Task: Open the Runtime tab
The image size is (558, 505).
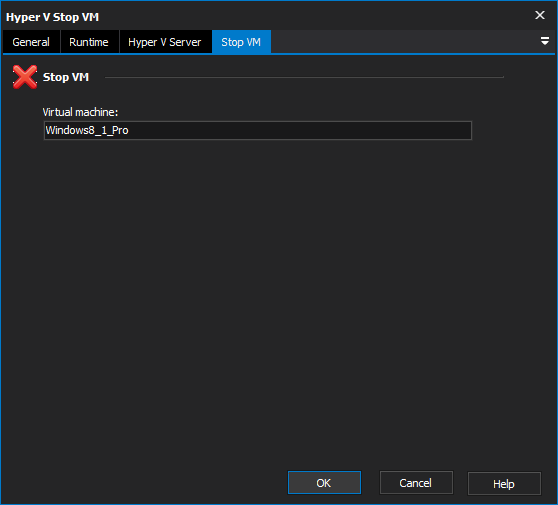Action: [89, 42]
